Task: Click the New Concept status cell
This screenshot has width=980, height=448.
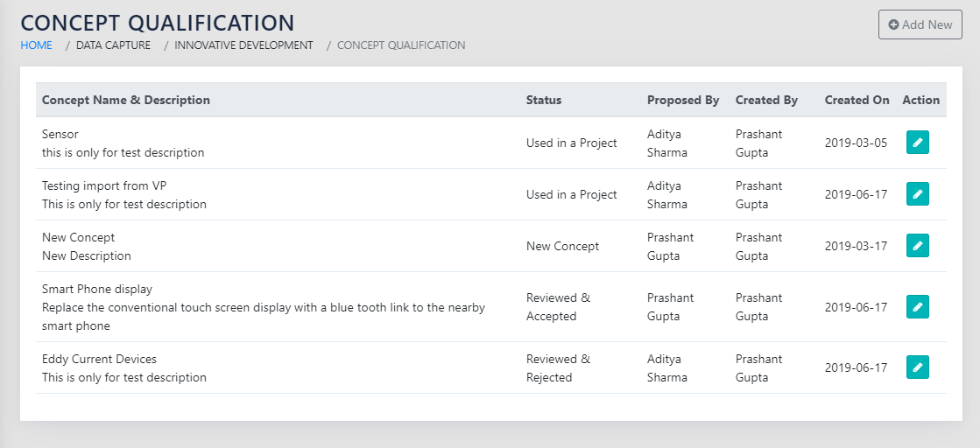Action: pyautogui.click(x=562, y=247)
